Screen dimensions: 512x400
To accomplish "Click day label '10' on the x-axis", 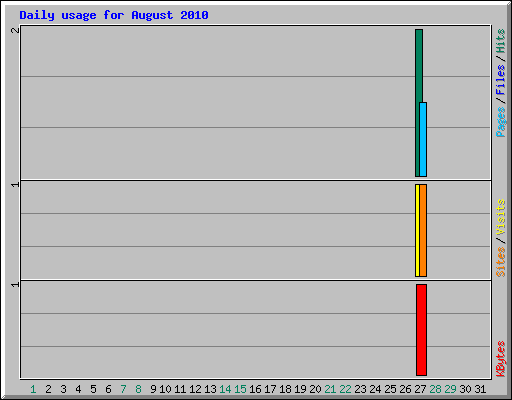I will coord(165,389).
